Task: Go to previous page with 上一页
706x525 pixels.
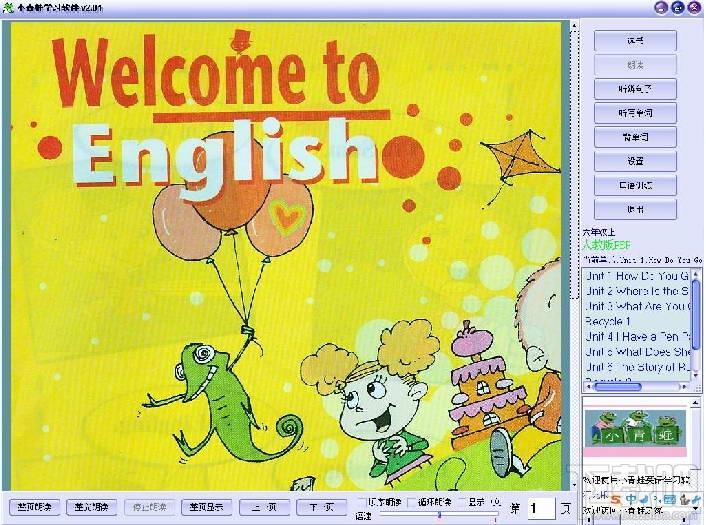Action: point(264,507)
